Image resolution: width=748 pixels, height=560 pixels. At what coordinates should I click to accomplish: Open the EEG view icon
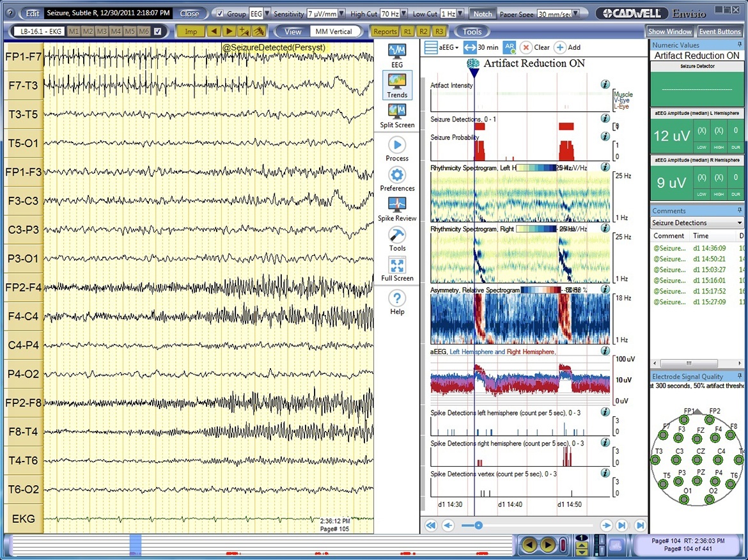[x=397, y=56]
